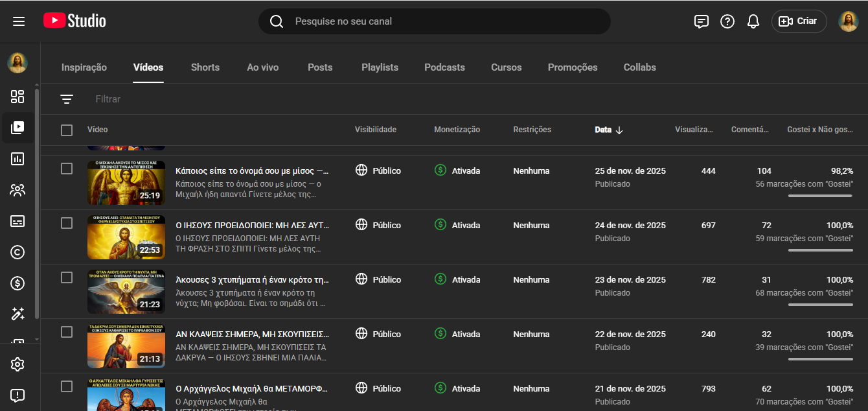Select the 23 de nov. video checkbox
This screenshot has height=411, width=868.
[x=67, y=277]
